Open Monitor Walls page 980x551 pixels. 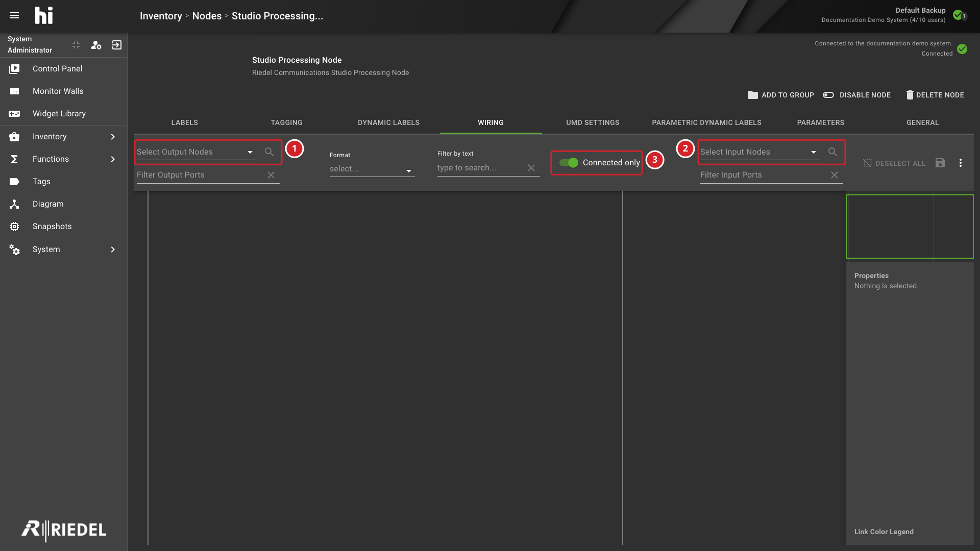64,91
